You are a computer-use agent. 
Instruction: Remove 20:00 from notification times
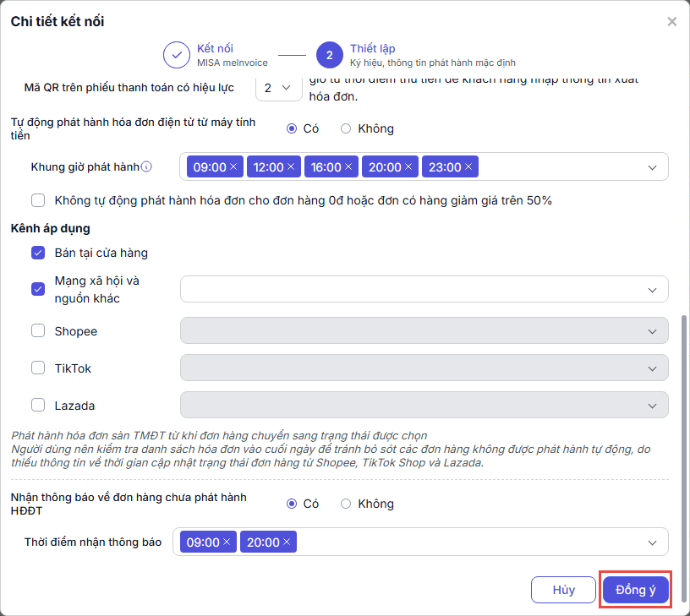click(x=287, y=542)
